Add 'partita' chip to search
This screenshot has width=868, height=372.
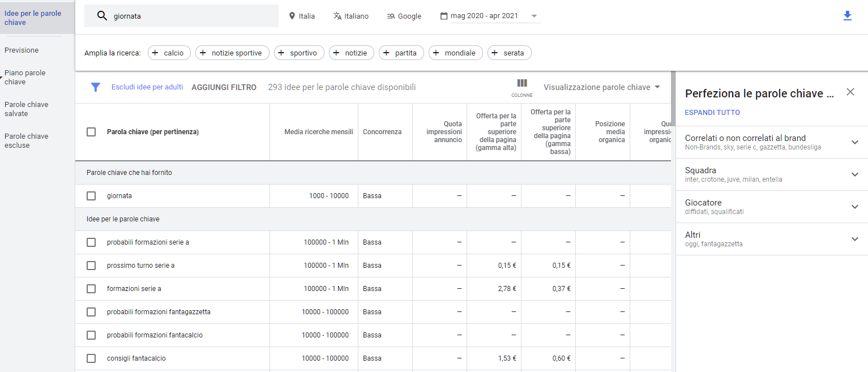point(401,53)
